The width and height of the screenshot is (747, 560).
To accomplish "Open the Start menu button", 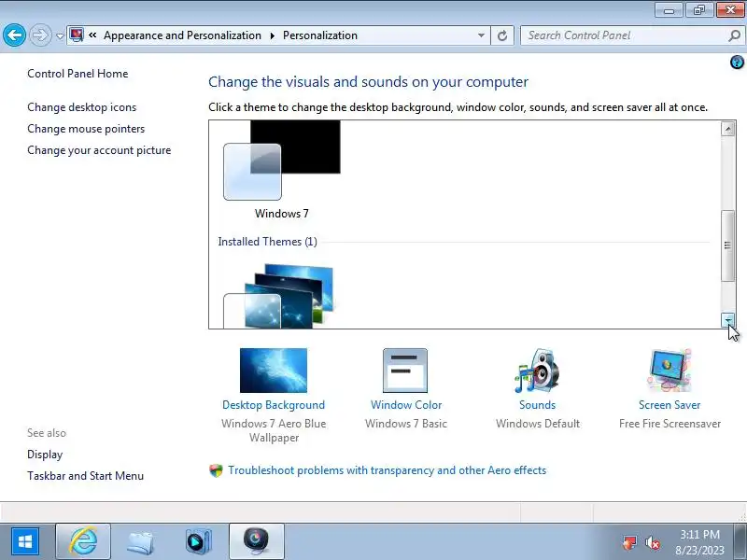I will tap(25, 542).
